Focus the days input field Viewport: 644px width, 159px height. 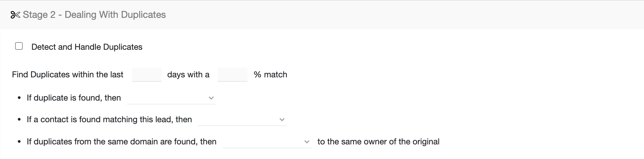click(x=147, y=75)
